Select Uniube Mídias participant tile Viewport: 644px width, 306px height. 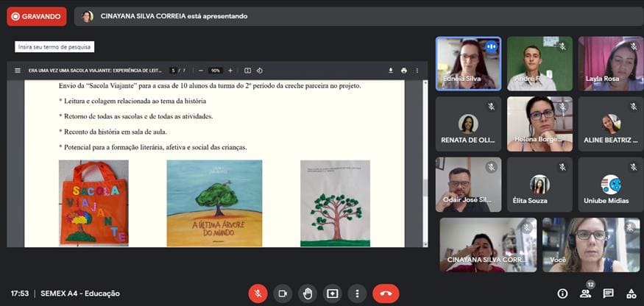click(x=611, y=185)
